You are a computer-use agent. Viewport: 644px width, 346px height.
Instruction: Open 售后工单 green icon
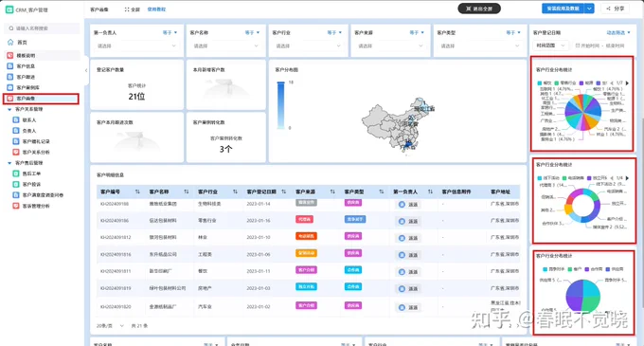pyautogui.click(x=16, y=173)
